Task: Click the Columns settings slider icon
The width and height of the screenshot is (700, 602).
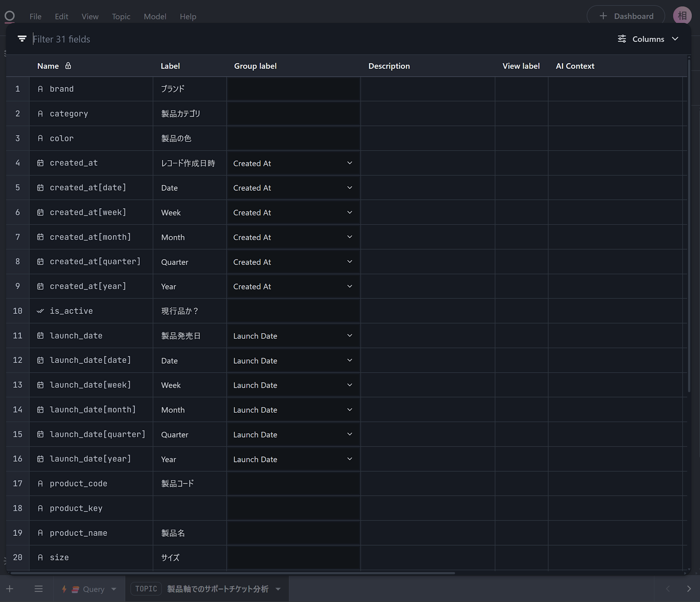Action: point(622,39)
